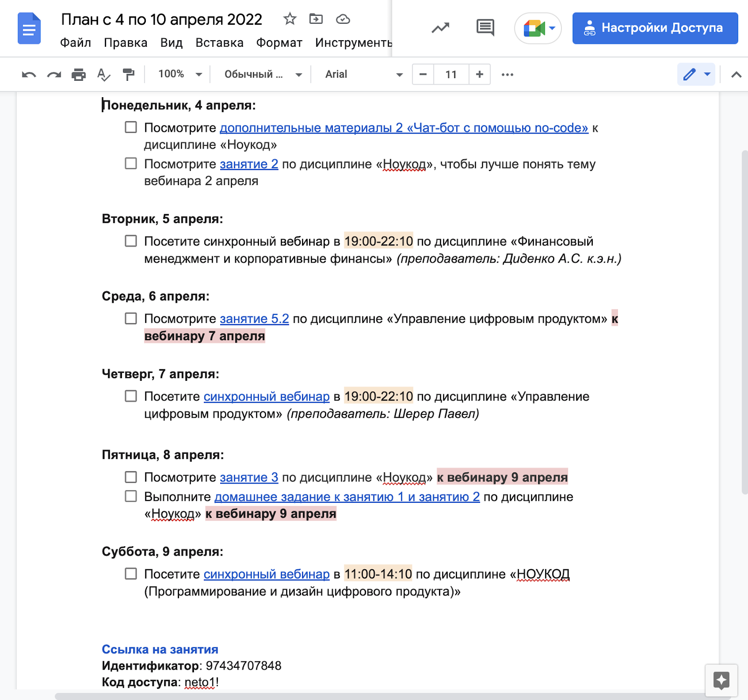
Task: Star the document
Action: pyautogui.click(x=290, y=20)
